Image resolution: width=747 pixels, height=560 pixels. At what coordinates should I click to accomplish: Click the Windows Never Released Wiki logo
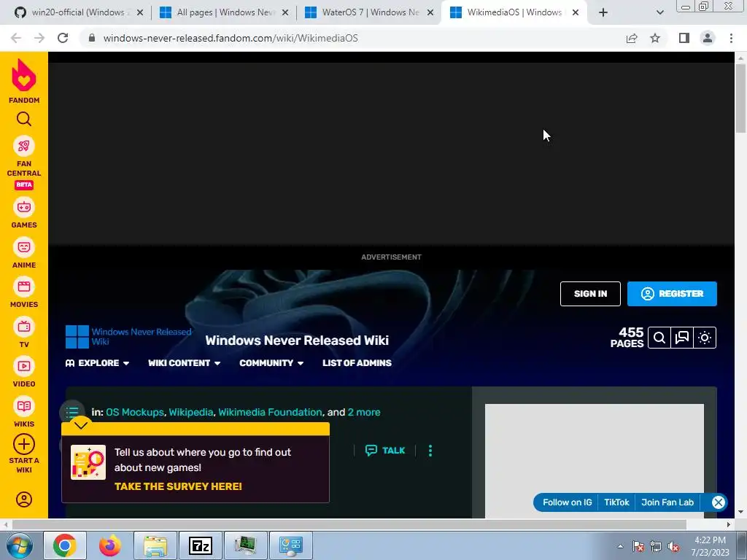(128, 337)
